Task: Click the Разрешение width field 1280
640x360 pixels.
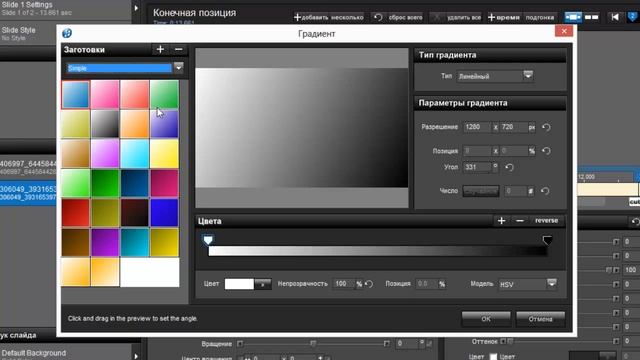Action: 477,127
